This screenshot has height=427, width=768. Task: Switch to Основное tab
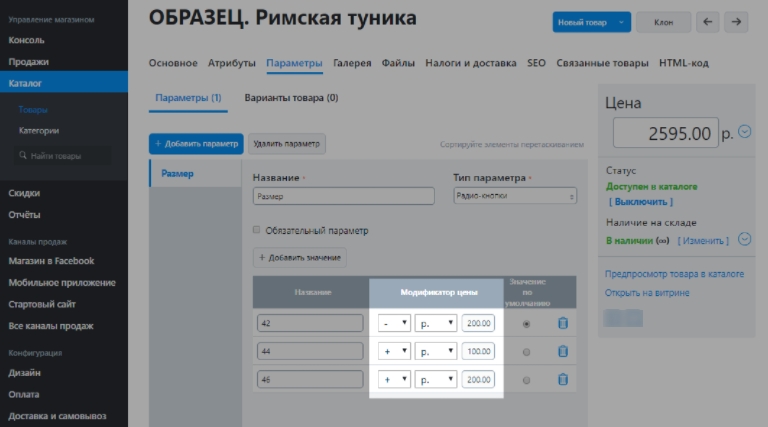pyautogui.click(x=173, y=63)
